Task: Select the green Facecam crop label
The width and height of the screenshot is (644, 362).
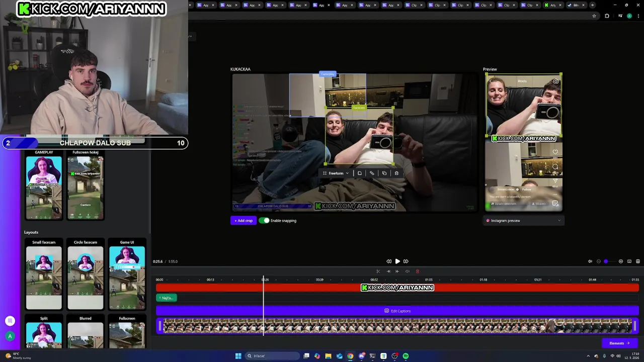Action: coord(359,108)
